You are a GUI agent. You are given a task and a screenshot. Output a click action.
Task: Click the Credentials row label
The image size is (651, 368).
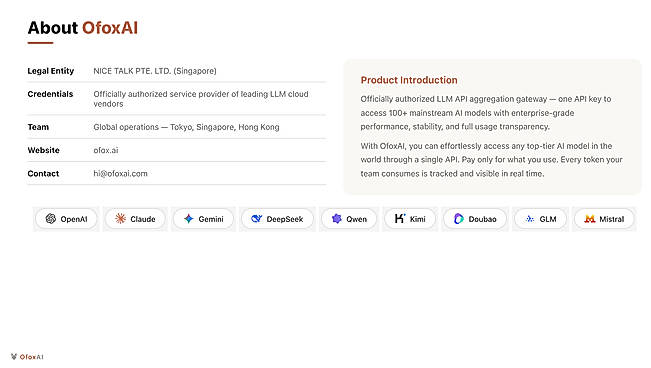[50, 94]
